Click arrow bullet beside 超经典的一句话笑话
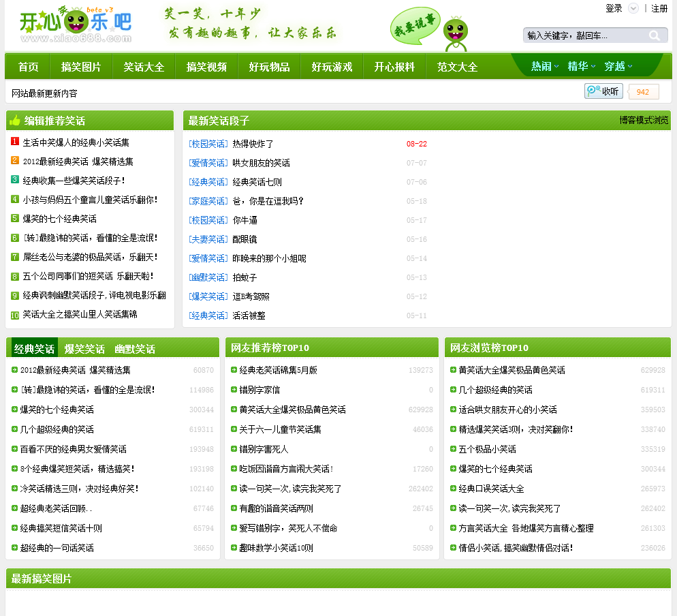 (x=14, y=548)
